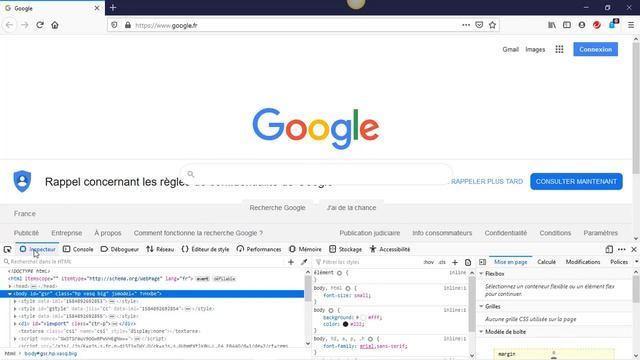This screenshot has width=640, height=360.
Task: Click the Connexion button
Action: coord(596,49)
